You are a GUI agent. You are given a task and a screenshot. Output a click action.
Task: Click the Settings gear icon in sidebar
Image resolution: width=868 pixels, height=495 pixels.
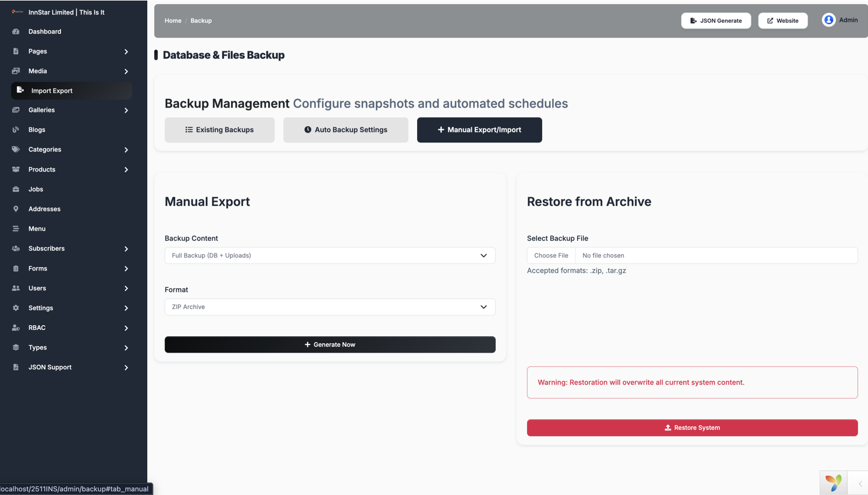16,308
